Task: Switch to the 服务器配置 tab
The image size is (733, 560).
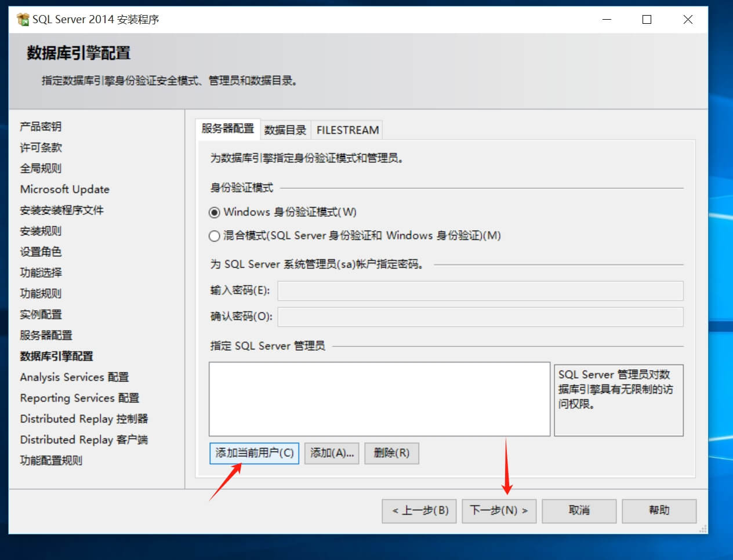Action: pyautogui.click(x=227, y=129)
